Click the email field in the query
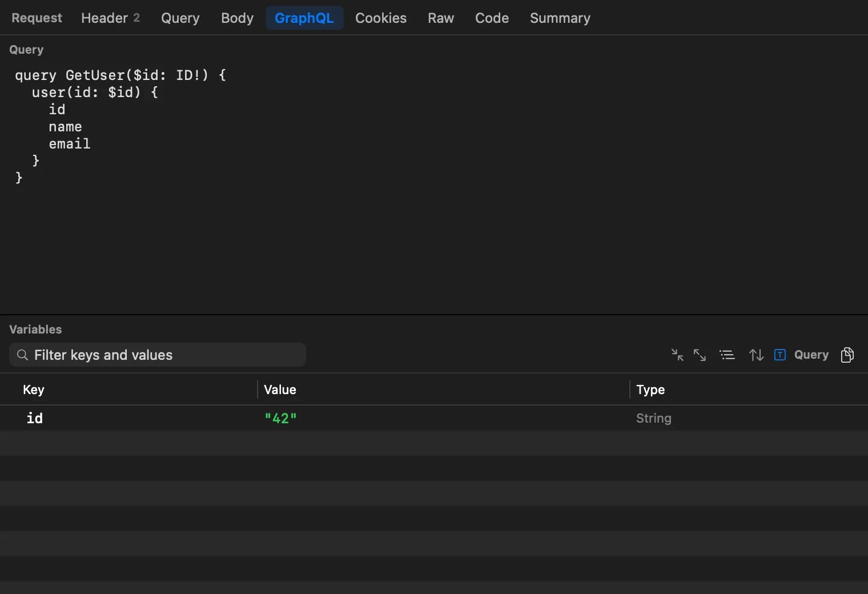The height and width of the screenshot is (594, 868). point(70,143)
